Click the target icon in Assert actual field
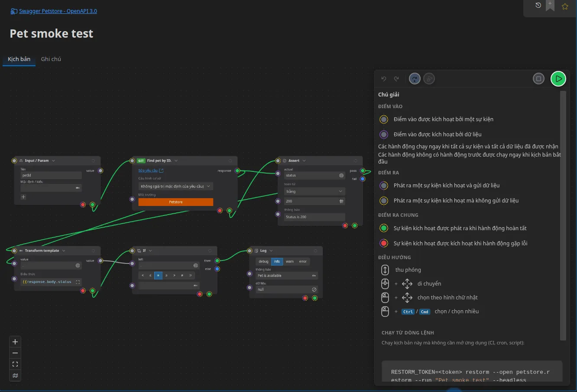 [341, 175]
